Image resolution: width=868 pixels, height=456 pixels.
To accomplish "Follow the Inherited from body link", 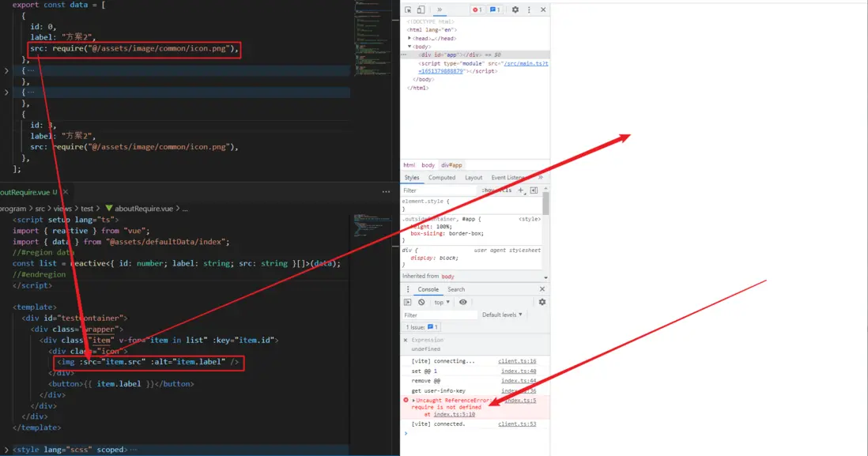I will pyautogui.click(x=447, y=276).
